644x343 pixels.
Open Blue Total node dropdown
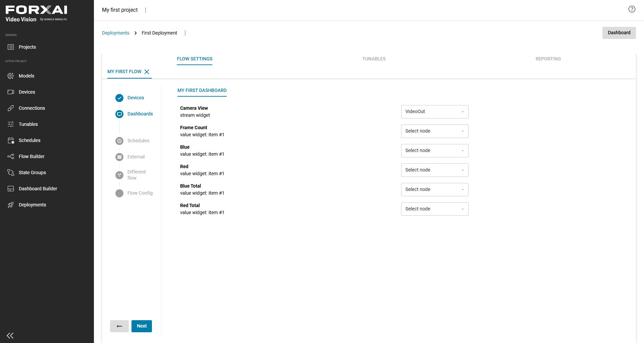pos(435,190)
